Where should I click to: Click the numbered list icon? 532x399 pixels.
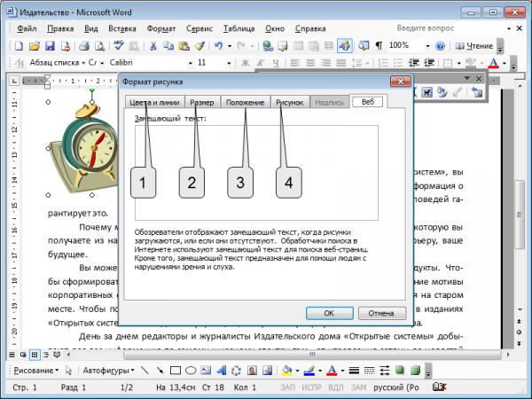(x=383, y=63)
